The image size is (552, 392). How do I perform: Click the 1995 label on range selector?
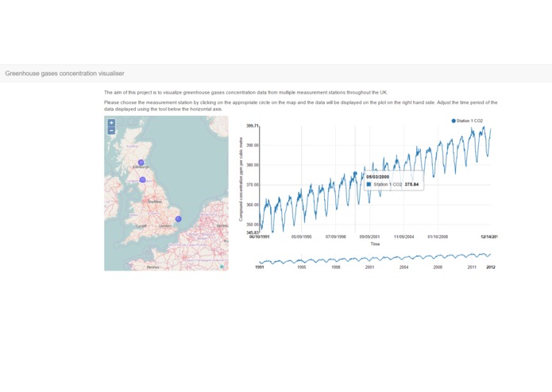(x=301, y=267)
